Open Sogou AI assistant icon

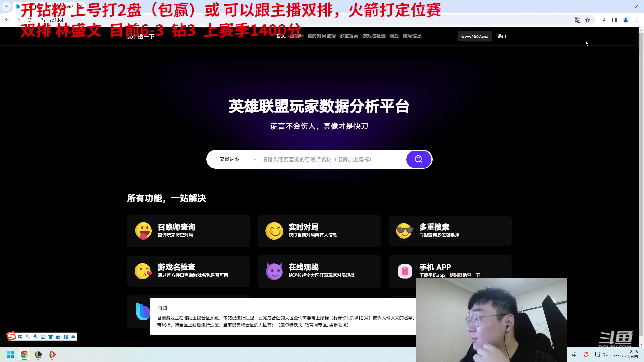tap(73, 337)
